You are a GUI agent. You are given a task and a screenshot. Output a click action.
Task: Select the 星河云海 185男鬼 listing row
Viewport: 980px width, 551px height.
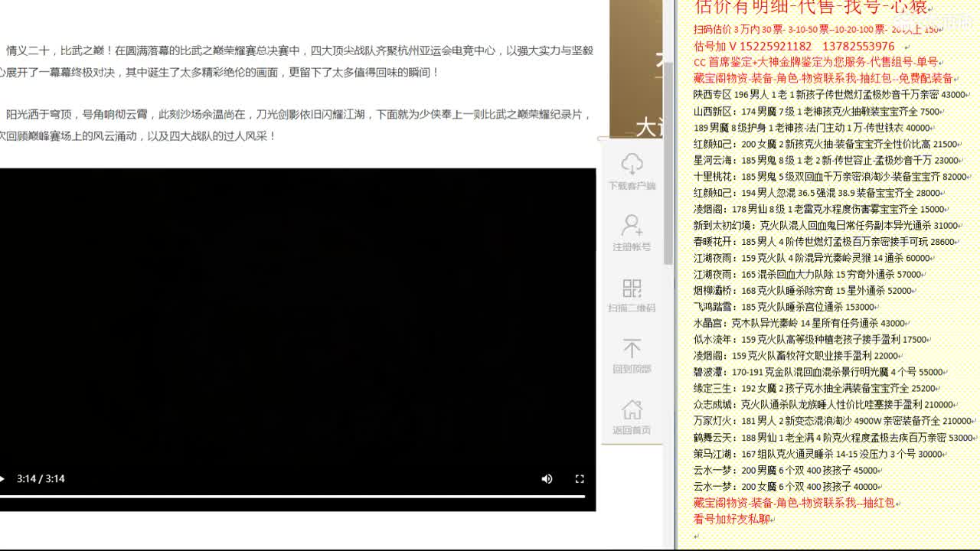pyautogui.click(x=826, y=160)
